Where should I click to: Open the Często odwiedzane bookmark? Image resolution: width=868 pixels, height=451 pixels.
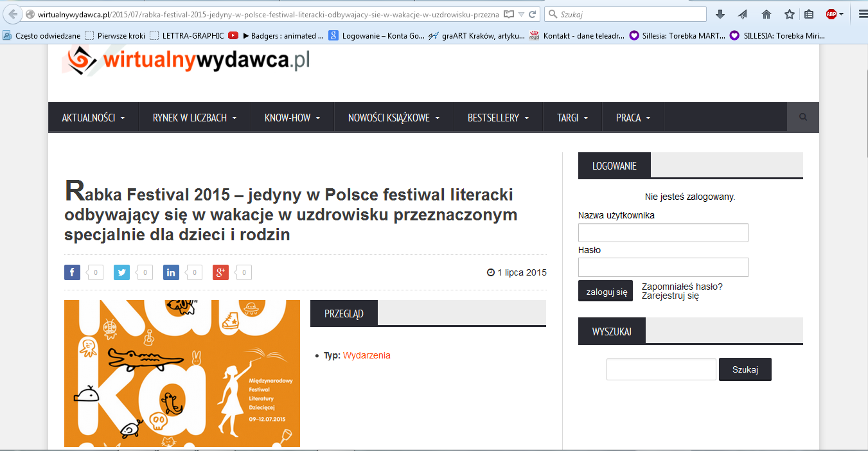point(42,36)
